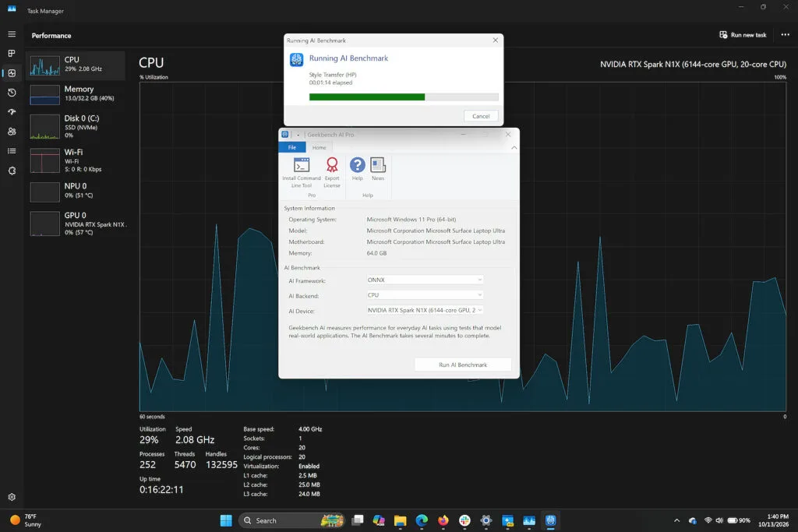Viewport: 798px width, 532px height.
Task: Select the GPU 0 performance entry
Action: click(x=76, y=224)
